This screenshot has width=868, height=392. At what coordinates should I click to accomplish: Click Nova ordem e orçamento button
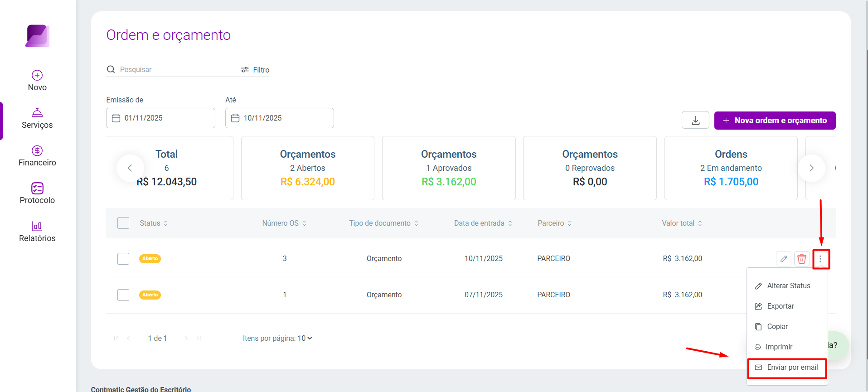775,121
